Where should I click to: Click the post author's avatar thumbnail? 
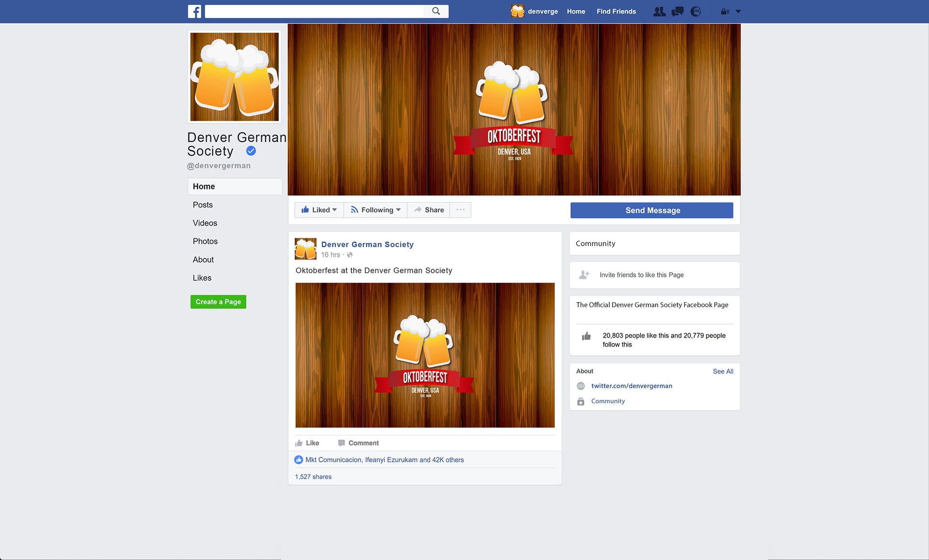tap(306, 249)
